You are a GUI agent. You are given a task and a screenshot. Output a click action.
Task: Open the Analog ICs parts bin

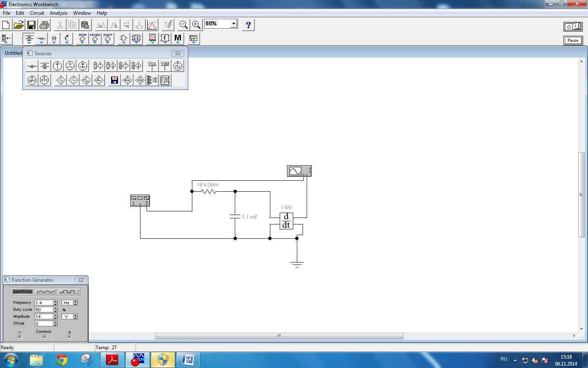pyautogui.click(x=82, y=39)
